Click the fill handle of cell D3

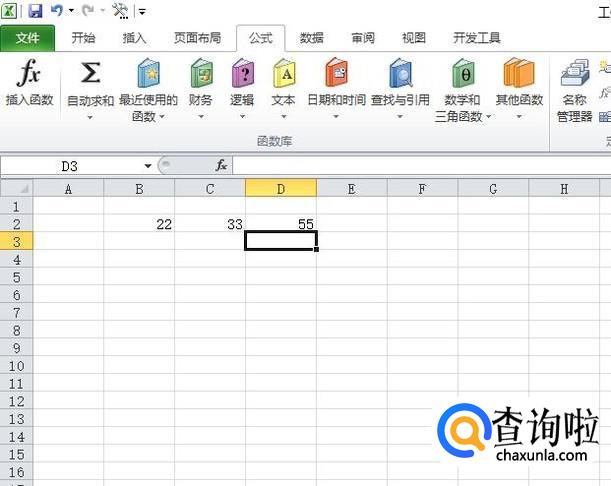tap(316, 249)
